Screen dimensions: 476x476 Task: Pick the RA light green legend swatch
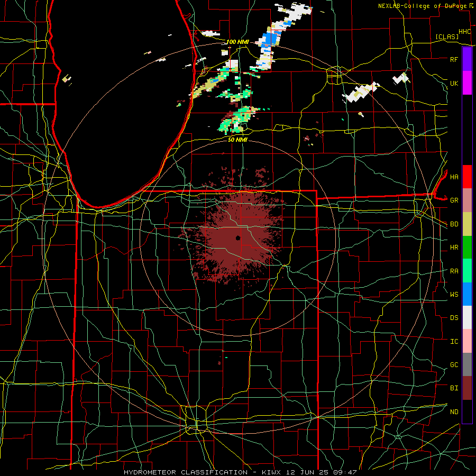pyautogui.click(x=467, y=271)
